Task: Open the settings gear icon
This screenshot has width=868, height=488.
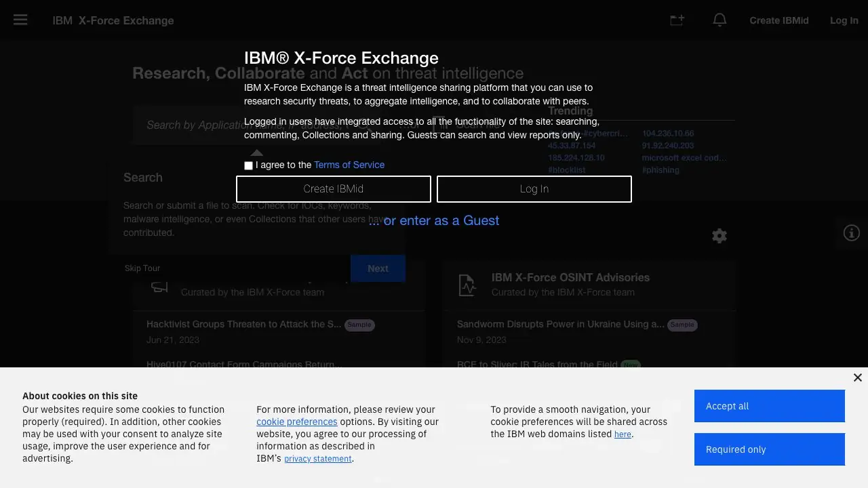Action: (x=719, y=235)
